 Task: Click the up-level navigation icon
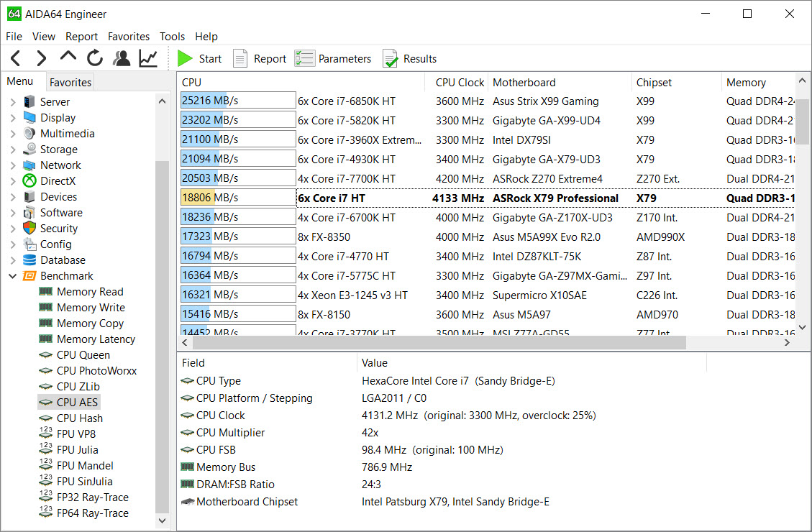coord(68,58)
